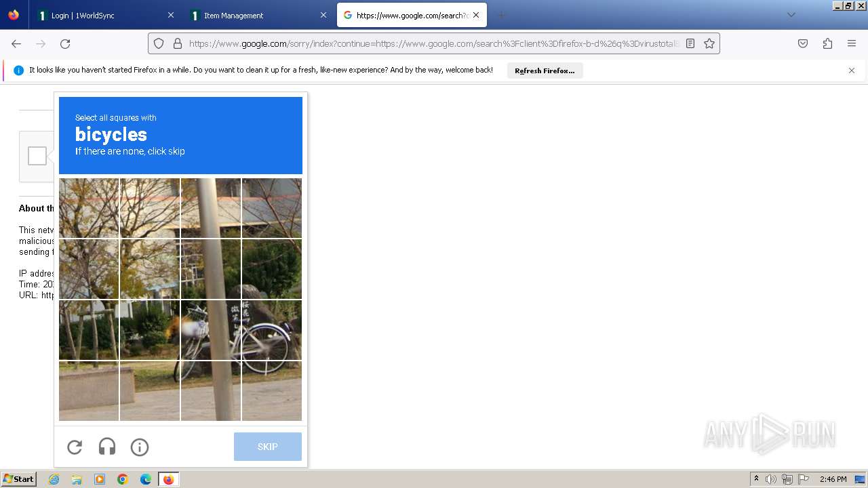Close the Item Management tab

click(x=323, y=15)
